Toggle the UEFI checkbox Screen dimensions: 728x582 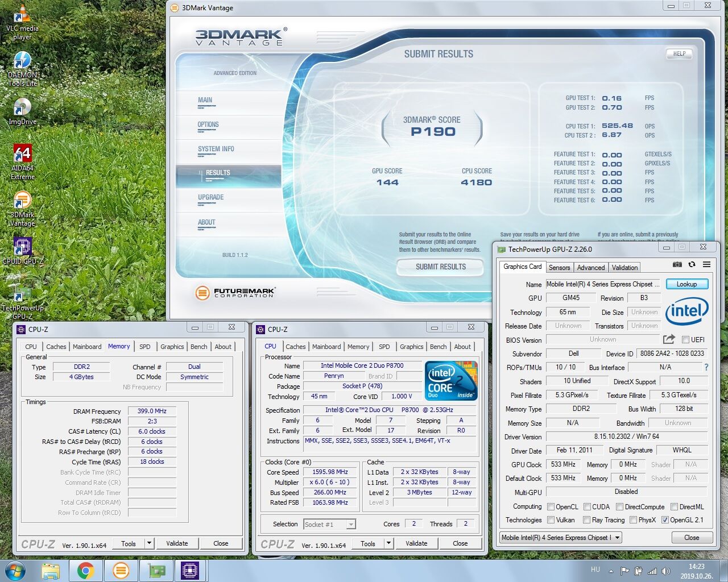[x=685, y=340]
